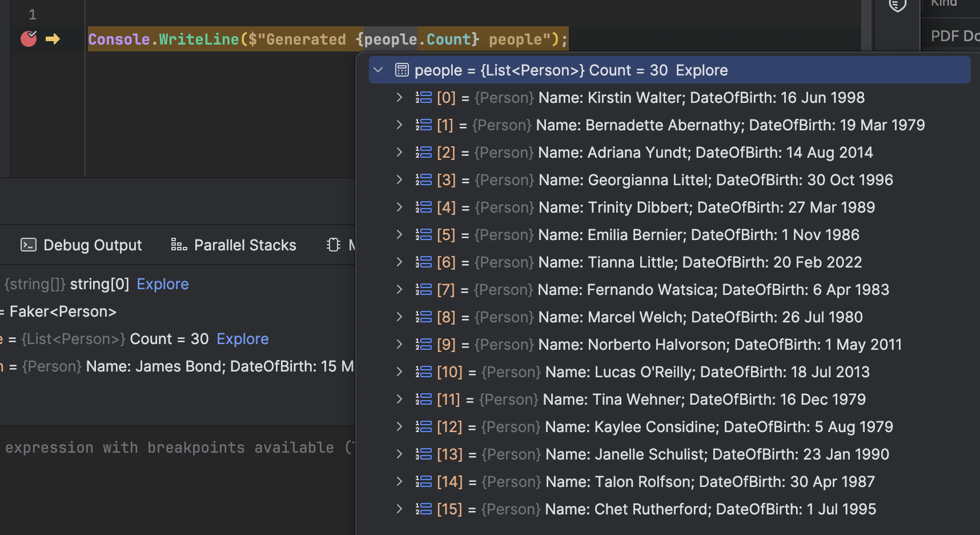
Task: Click the table icon beside the people variable
Action: 402,70
